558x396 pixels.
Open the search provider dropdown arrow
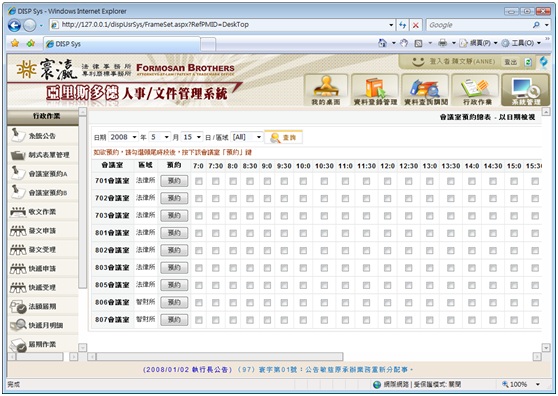pos(546,25)
